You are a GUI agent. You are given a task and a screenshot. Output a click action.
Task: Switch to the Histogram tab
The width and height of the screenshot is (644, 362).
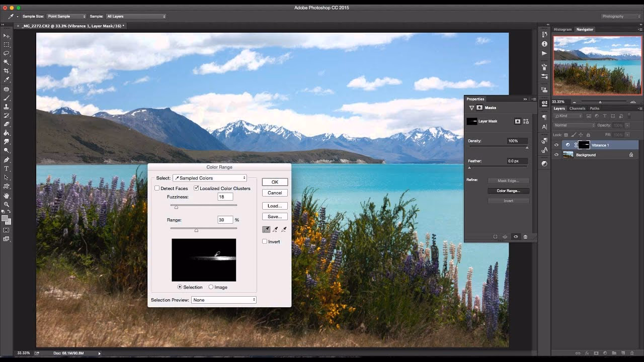click(562, 29)
